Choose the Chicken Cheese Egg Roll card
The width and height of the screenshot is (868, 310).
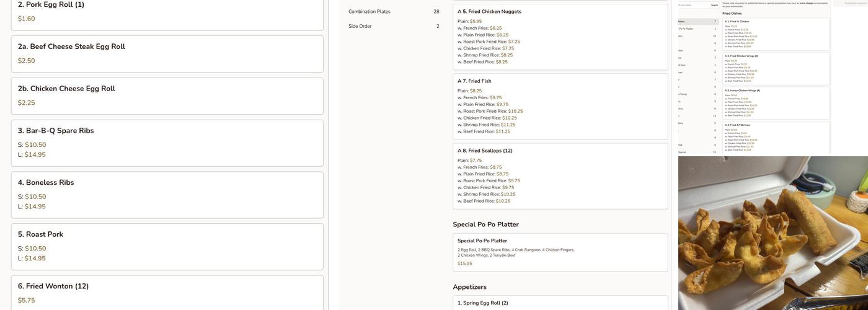[167, 95]
